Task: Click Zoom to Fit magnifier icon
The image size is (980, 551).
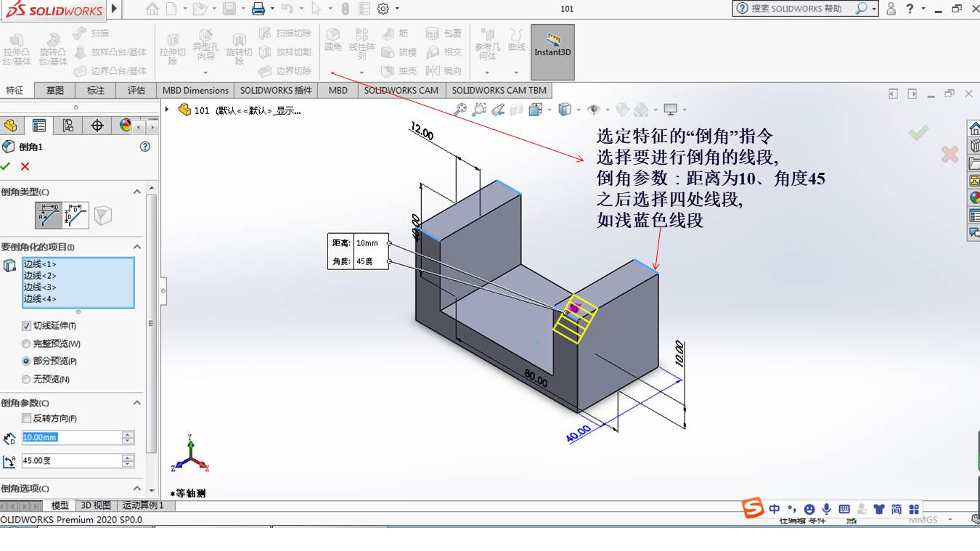Action: pyautogui.click(x=460, y=110)
